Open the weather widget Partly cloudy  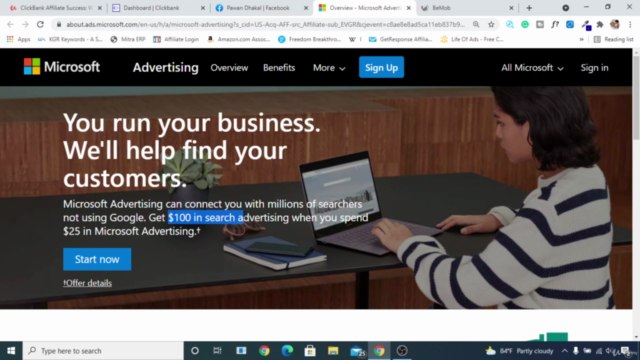(519, 351)
